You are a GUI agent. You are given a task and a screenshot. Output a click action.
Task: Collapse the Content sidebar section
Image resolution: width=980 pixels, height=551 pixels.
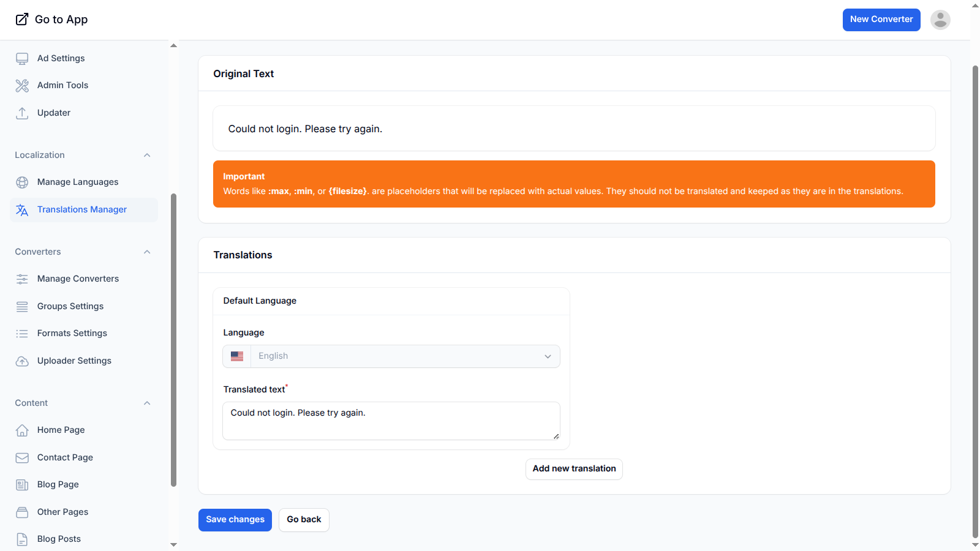tap(147, 403)
